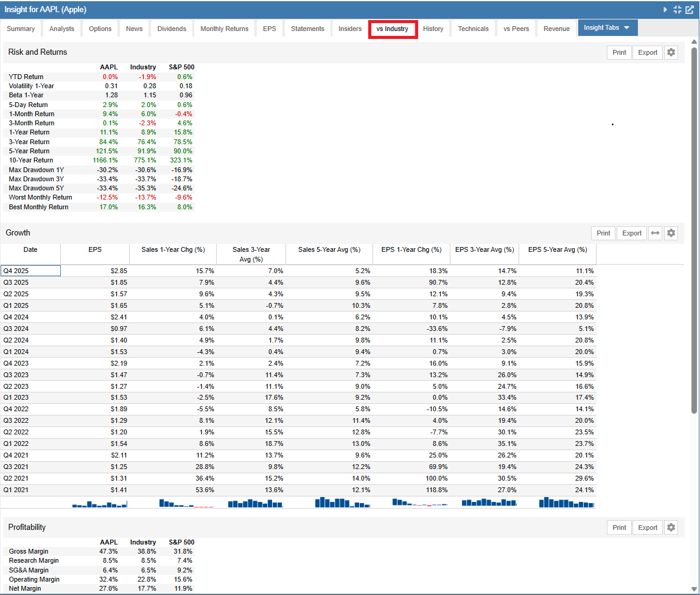Click the EPS 5-Year Avg sparkline chart
This screenshot has width=700, height=595.
(x=567, y=503)
